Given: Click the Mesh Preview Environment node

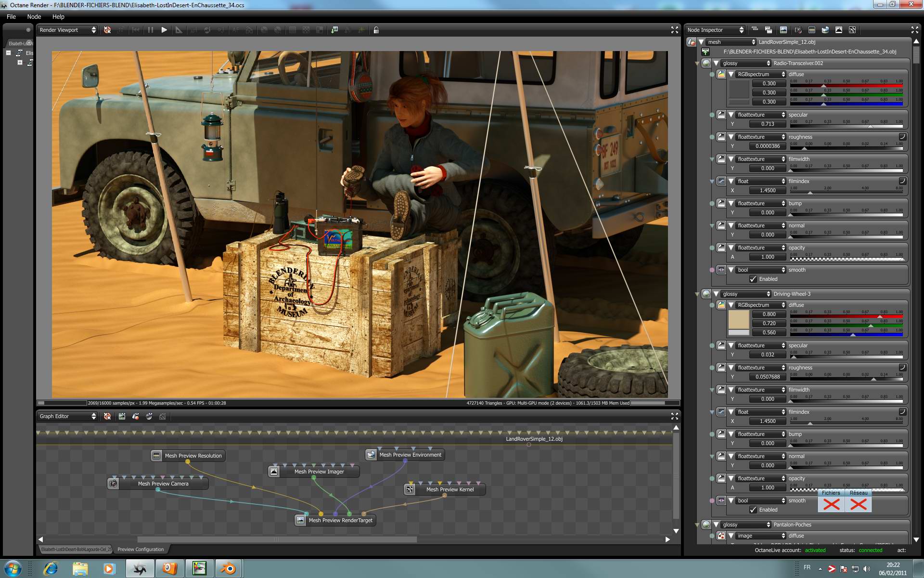Looking at the screenshot, I should [410, 455].
